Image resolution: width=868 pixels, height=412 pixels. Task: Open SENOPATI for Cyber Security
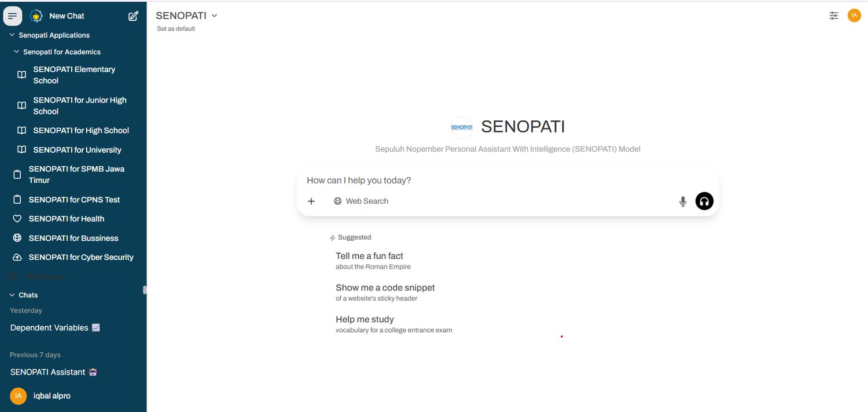click(81, 257)
